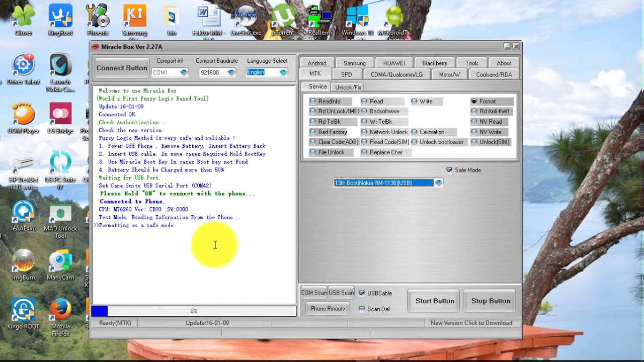Click the Ready(MTK) status bar field
This screenshot has height=362, width=644.
click(115, 323)
